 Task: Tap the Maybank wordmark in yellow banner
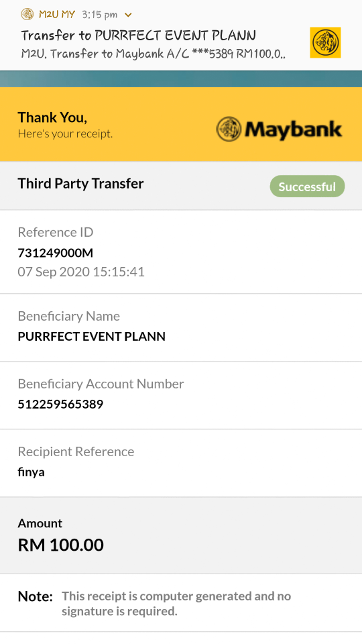point(293,129)
